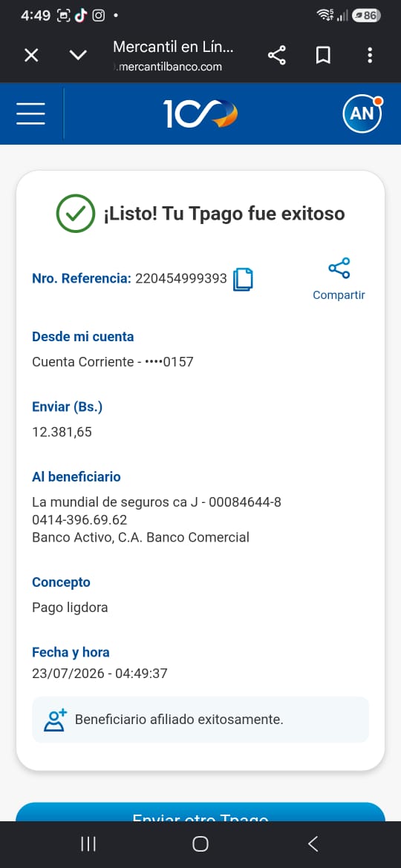The width and height of the screenshot is (401, 868).
Task: Tap the AN profile avatar
Action: click(363, 114)
